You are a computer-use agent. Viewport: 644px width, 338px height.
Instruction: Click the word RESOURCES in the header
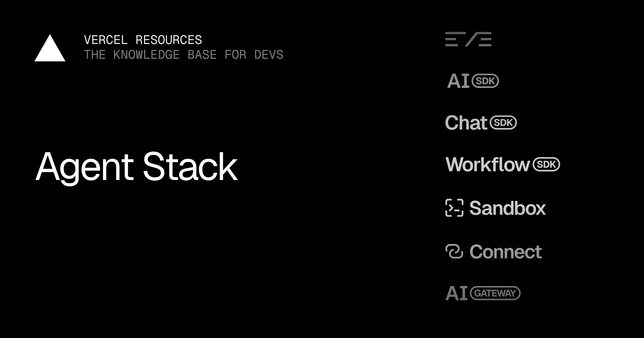pyautogui.click(x=169, y=40)
